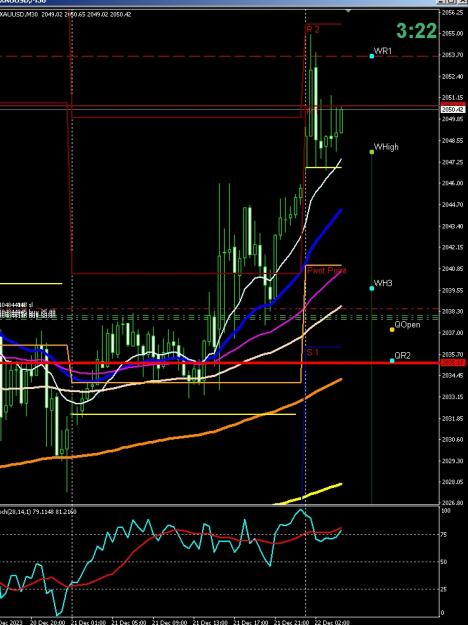The height and width of the screenshot is (625, 468).
Task: Click the WH3 text label
Action: tap(383, 283)
